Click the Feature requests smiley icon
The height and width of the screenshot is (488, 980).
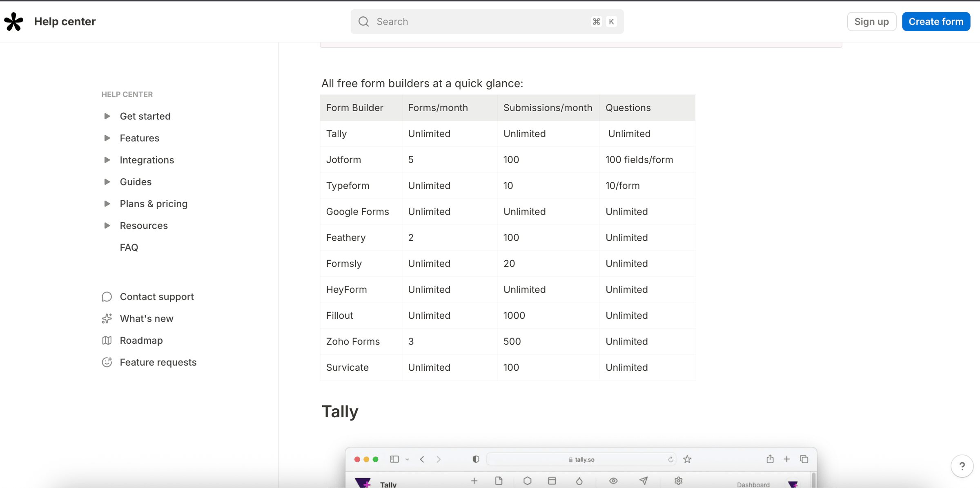click(107, 362)
